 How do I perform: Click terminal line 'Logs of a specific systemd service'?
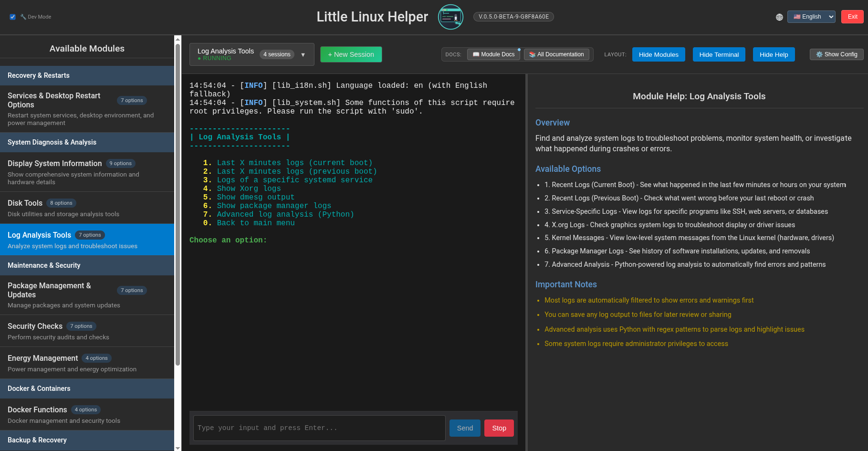click(294, 180)
